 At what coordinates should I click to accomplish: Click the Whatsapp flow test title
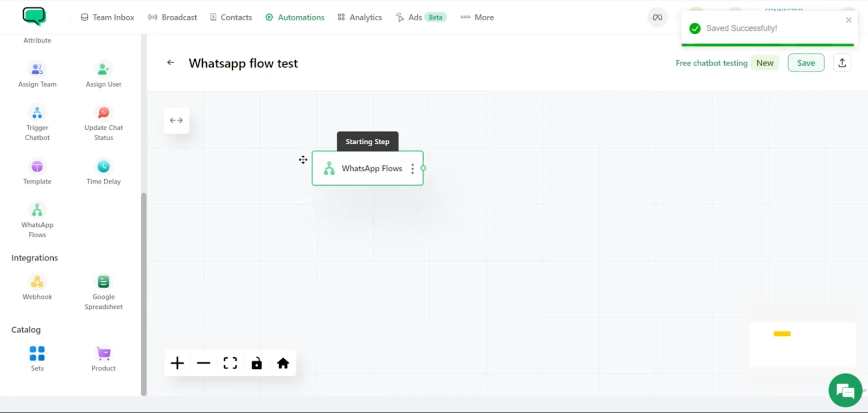(x=243, y=63)
